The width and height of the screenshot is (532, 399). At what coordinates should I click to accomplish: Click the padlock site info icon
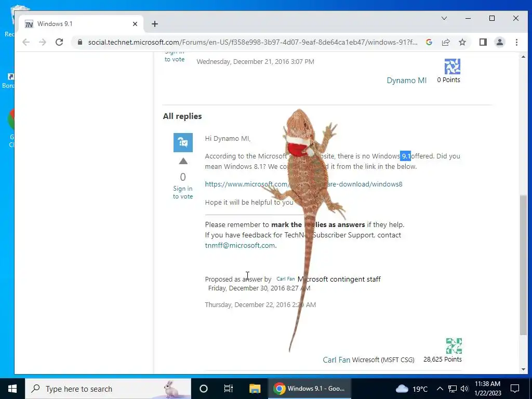tap(80, 42)
